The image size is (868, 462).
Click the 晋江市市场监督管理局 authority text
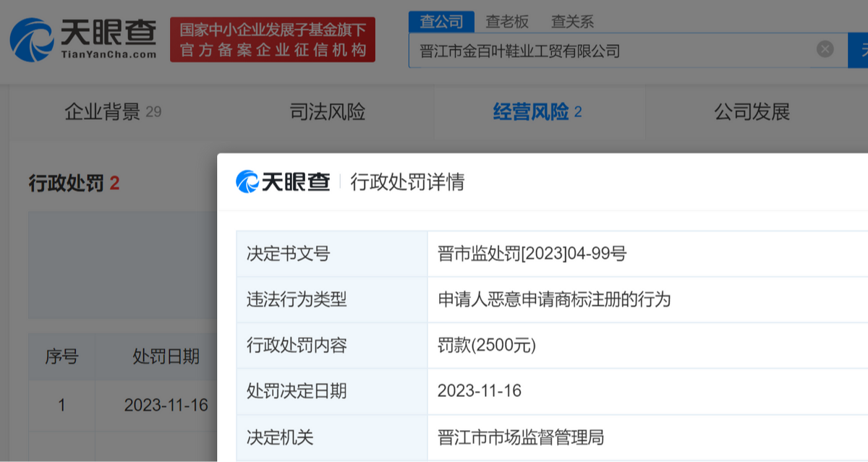pyautogui.click(x=520, y=437)
